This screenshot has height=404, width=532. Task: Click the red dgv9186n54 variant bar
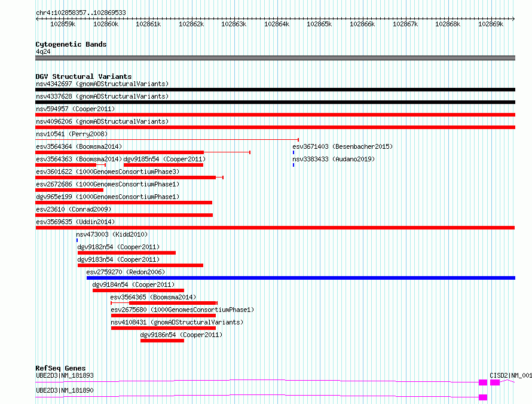(x=162, y=341)
